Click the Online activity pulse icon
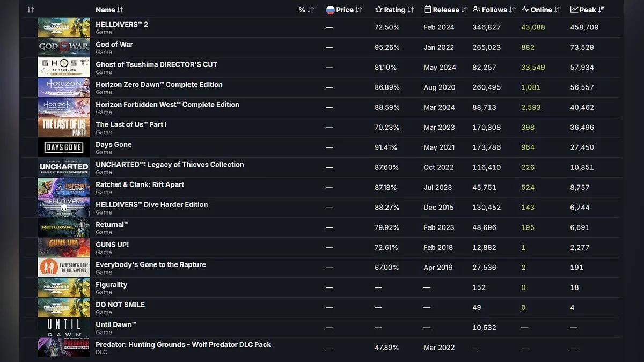Screen dimensions: 644x362 tap(525, 10)
